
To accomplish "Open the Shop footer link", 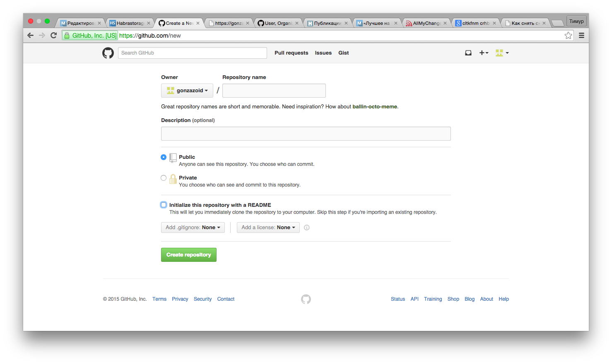I will click(453, 299).
